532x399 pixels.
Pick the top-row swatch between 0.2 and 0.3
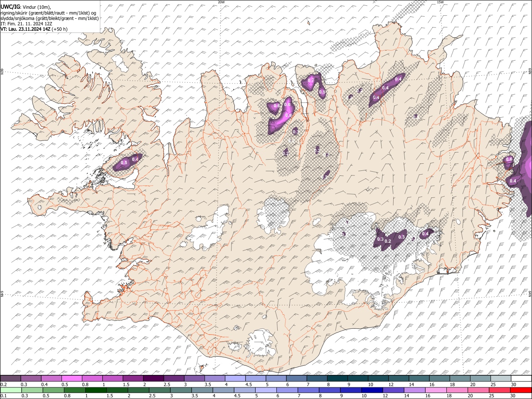click(x=10, y=379)
